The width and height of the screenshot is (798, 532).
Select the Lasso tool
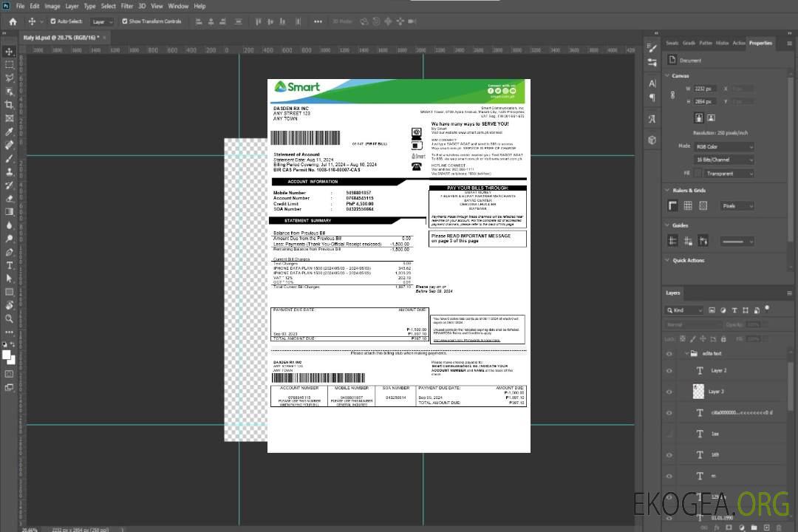tap(9, 78)
